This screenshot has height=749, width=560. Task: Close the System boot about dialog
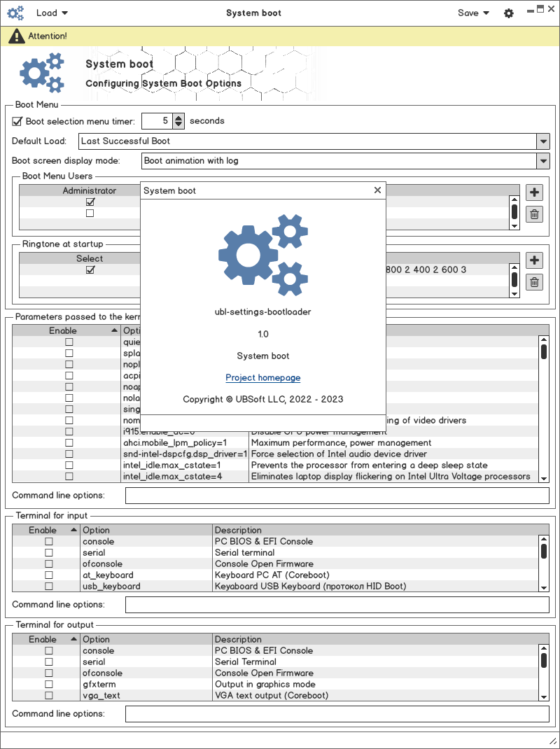coord(377,190)
